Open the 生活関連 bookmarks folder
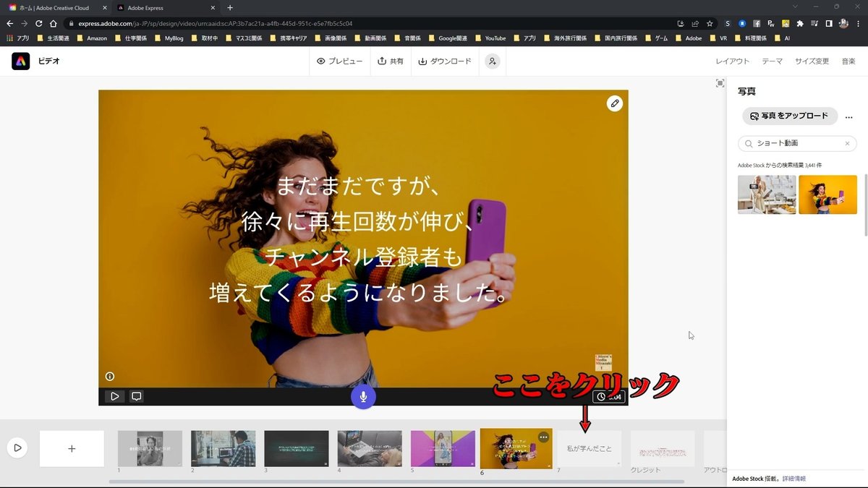Image resolution: width=868 pixels, height=488 pixels. tap(52, 38)
